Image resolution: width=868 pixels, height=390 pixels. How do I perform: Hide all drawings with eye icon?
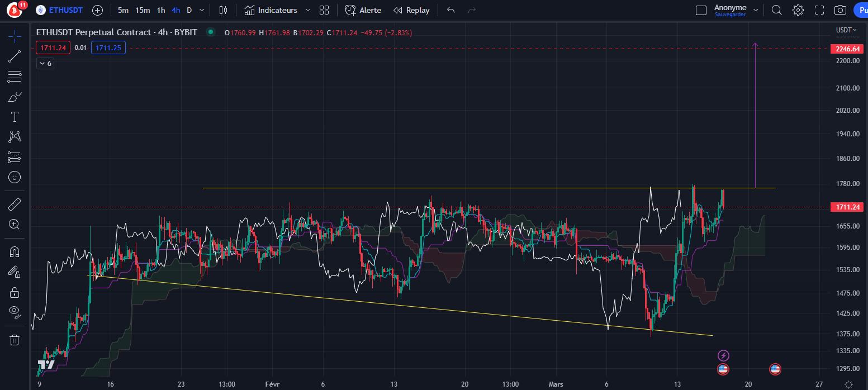coord(15,311)
